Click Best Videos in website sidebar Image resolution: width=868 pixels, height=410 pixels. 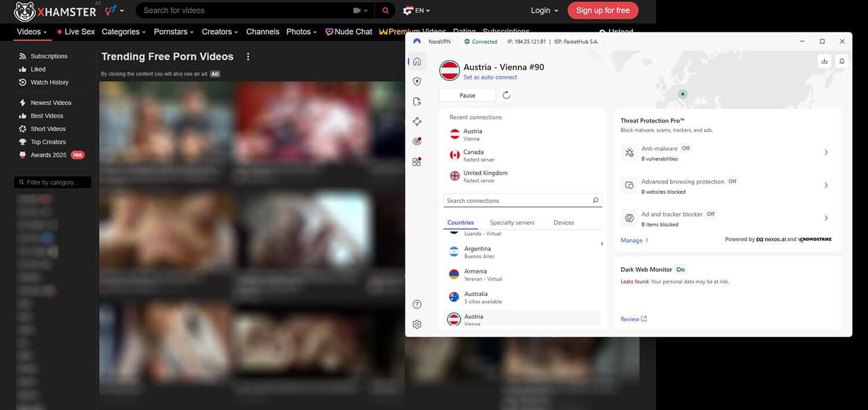coord(41,116)
